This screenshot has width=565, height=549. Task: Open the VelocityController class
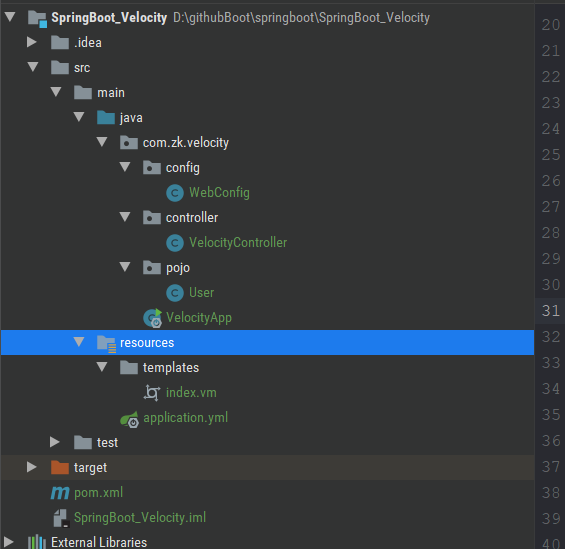pos(238,242)
